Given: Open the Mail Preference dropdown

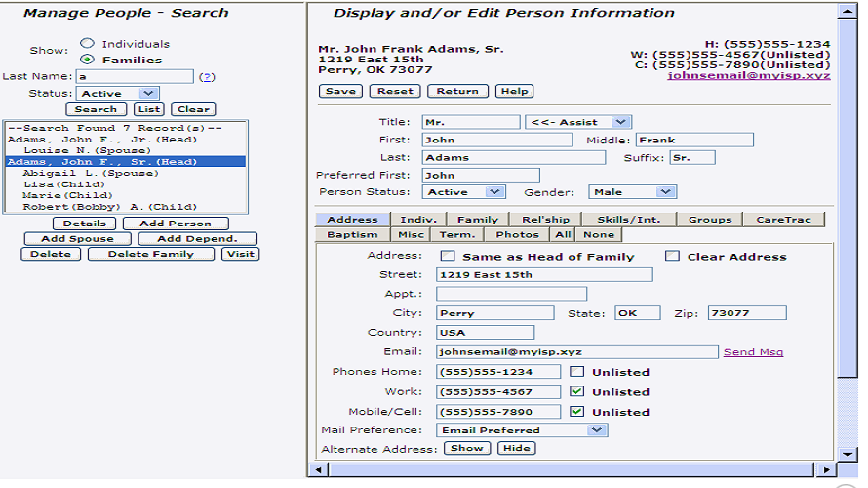Looking at the screenshot, I should pyautogui.click(x=522, y=429).
